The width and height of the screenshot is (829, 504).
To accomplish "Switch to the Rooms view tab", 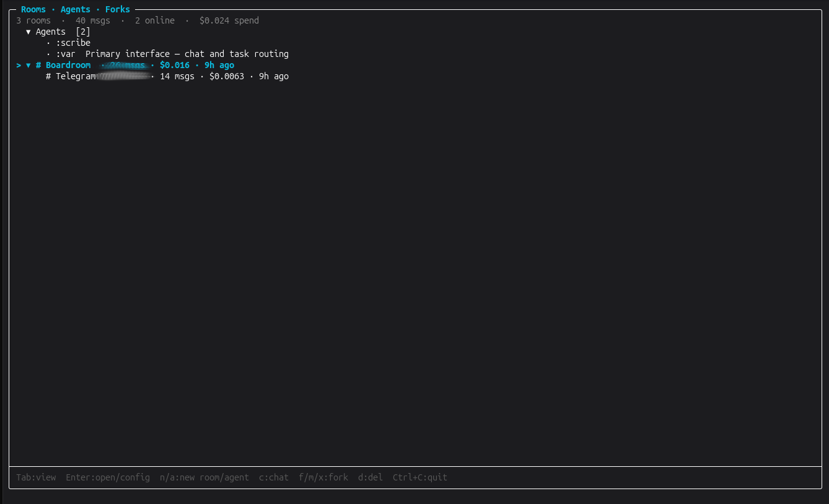I will click(33, 9).
